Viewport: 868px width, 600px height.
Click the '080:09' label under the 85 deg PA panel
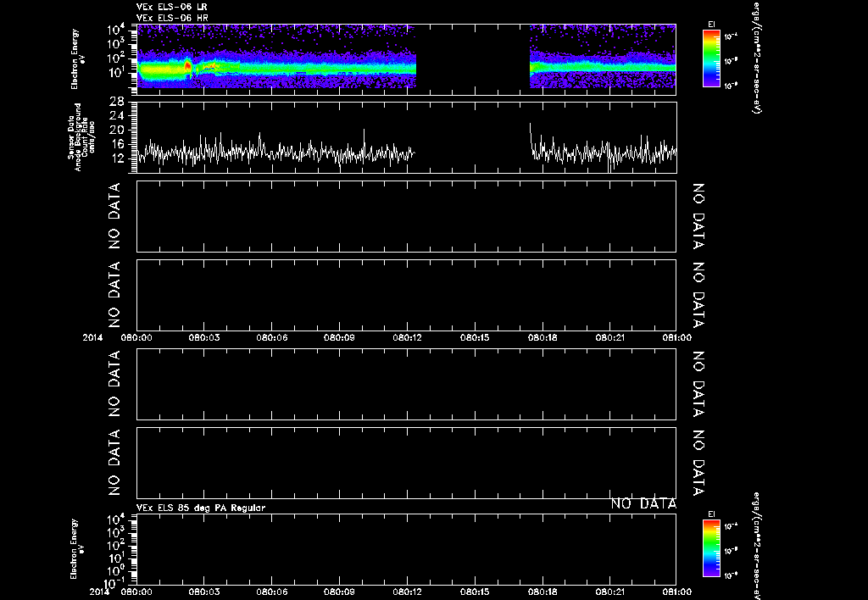click(339, 592)
